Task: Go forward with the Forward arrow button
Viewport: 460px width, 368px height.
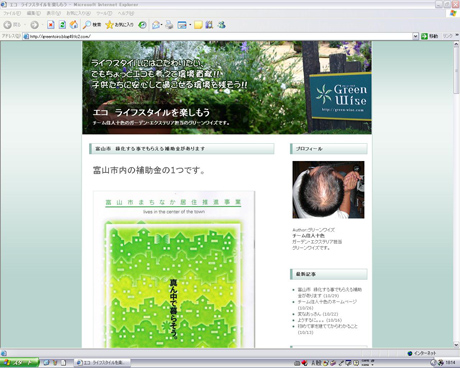Action: [34, 25]
